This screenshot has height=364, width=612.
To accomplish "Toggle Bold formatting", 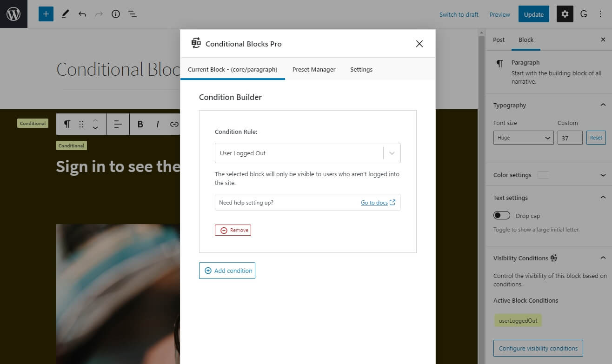I will click(x=140, y=124).
